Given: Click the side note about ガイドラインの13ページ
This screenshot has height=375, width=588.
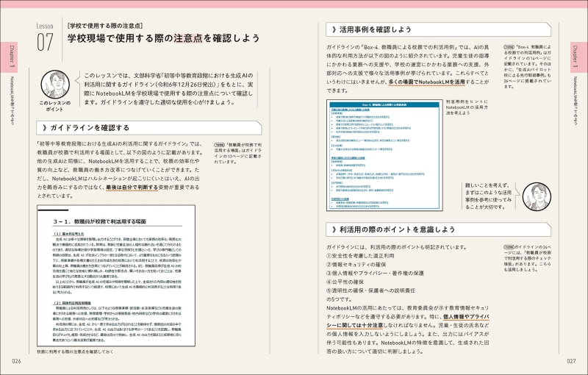Looking at the screenshot, I should click(237, 154).
